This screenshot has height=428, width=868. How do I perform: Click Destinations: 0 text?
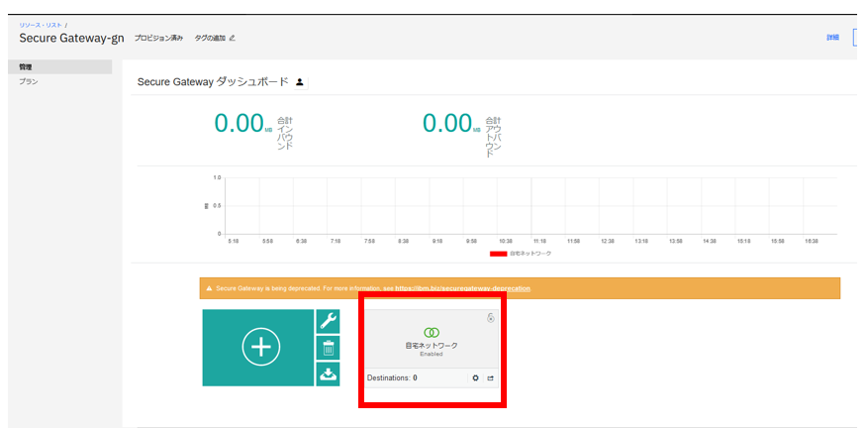392,378
